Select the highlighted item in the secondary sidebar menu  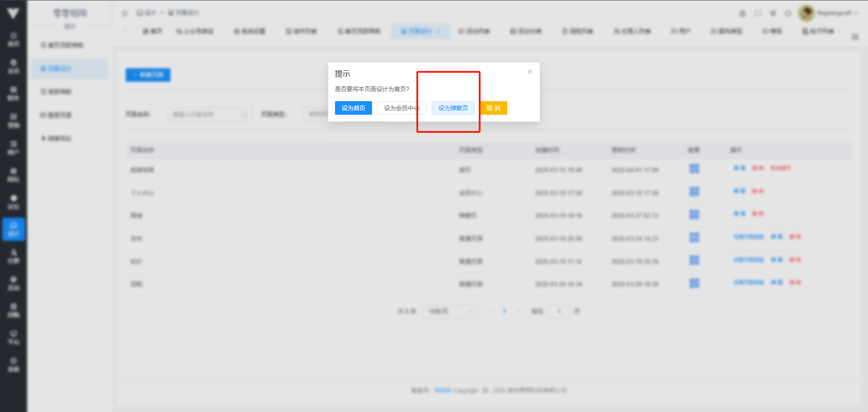pos(70,69)
